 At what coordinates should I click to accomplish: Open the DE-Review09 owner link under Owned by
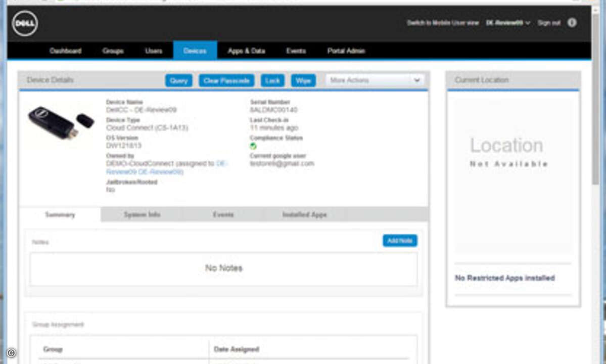click(166, 168)
